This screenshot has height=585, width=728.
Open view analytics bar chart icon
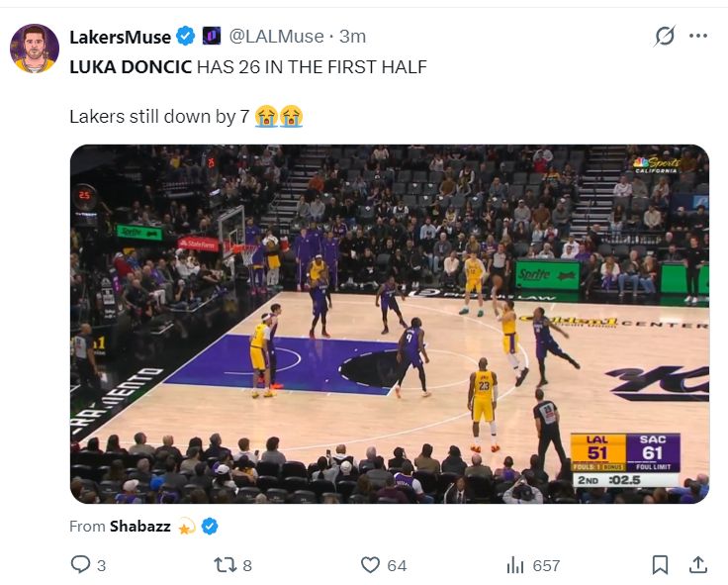point(515,565)
